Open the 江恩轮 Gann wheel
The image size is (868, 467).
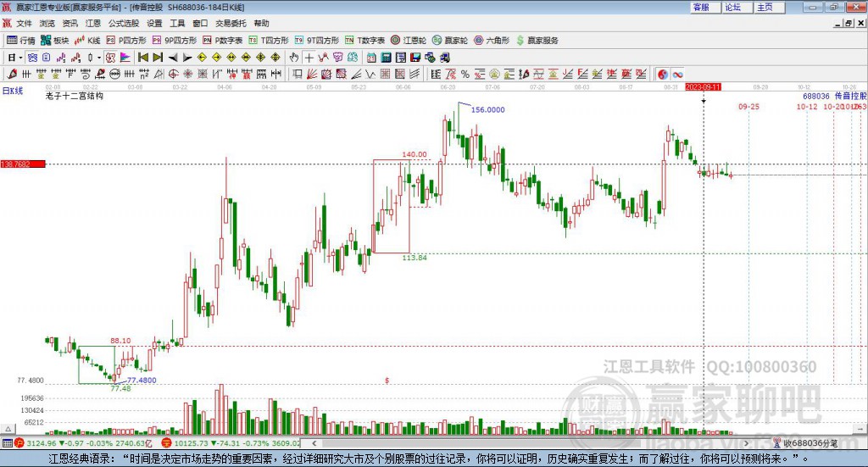tap(409, 41)
